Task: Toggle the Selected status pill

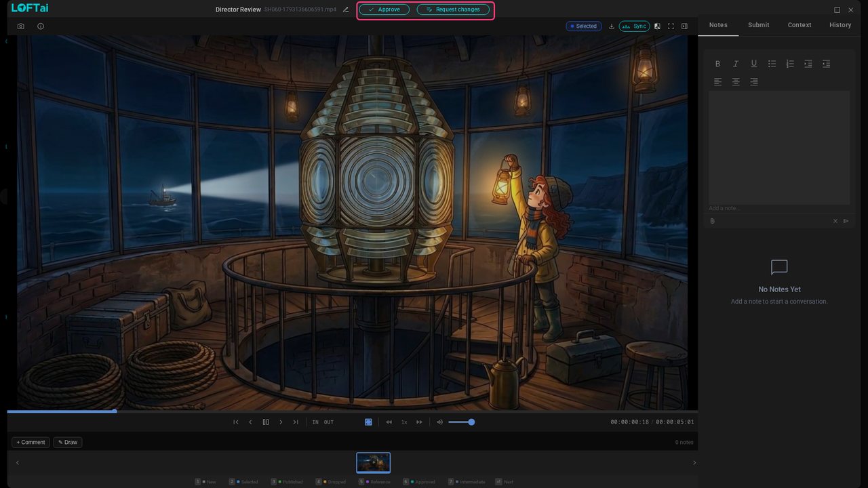Action: [x=584, y=26]
